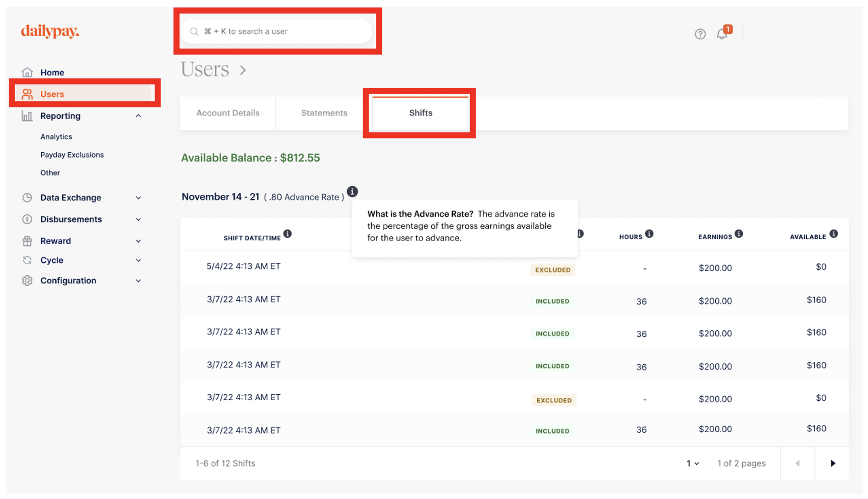This screenshot has height=499, width=868.
Task: Open the page number dropdown
Action: 692,463
